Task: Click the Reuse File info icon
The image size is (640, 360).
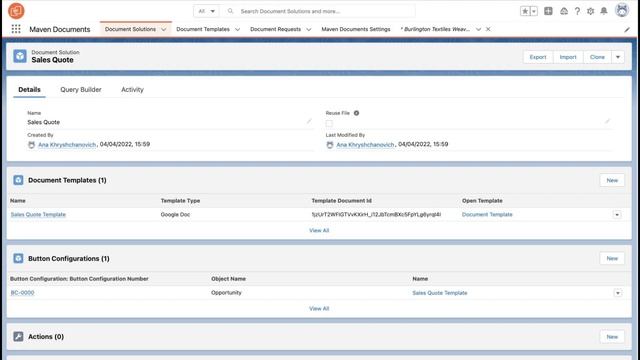Action: click(356, 113)
